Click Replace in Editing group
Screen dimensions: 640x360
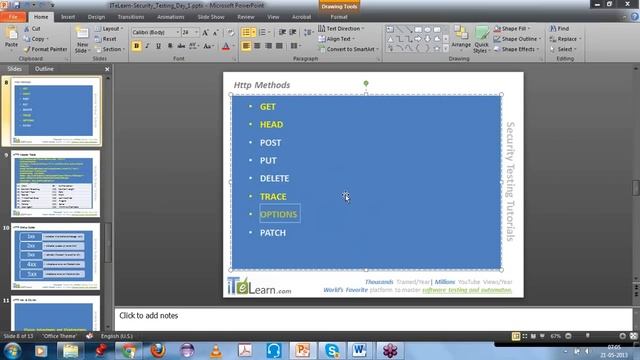pos(565,39)
